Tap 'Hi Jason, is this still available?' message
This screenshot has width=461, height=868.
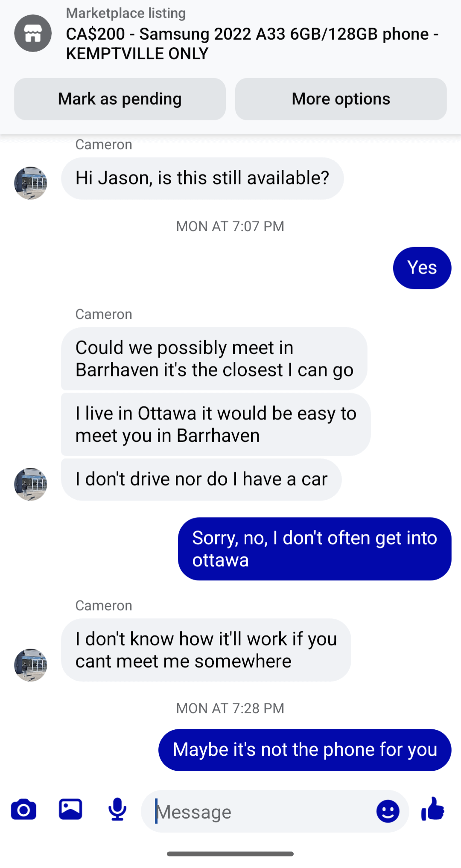click(x=202, y=178)
